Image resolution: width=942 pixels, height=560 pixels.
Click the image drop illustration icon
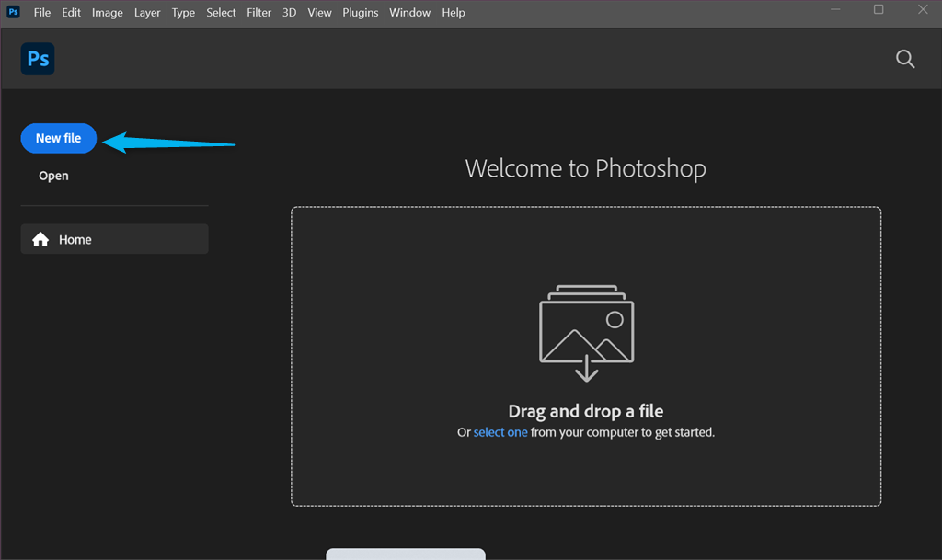point(586,333)
